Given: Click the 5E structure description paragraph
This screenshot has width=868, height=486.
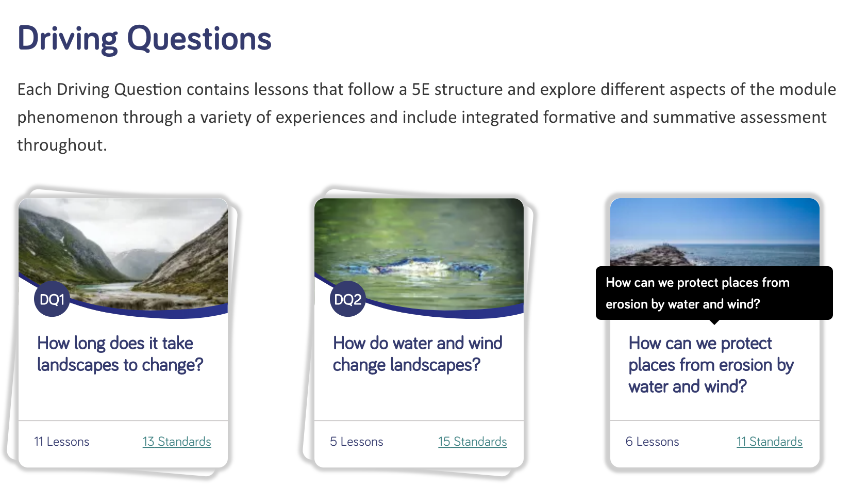Looking at the screenshot, I should [x=427, y=117].
